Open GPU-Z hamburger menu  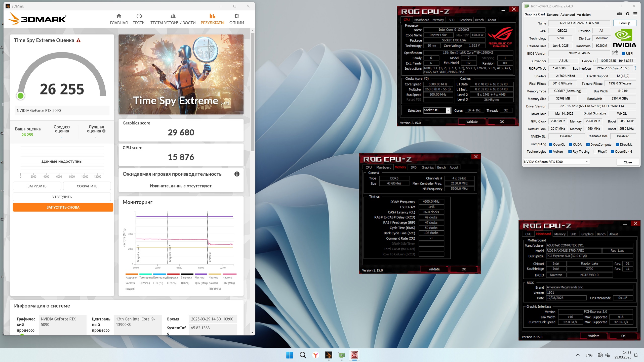pyautogui.click(x=635, y=14)
